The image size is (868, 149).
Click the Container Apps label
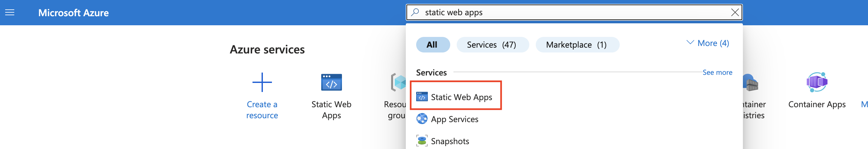pyautogui.click(x=816, y=105)
